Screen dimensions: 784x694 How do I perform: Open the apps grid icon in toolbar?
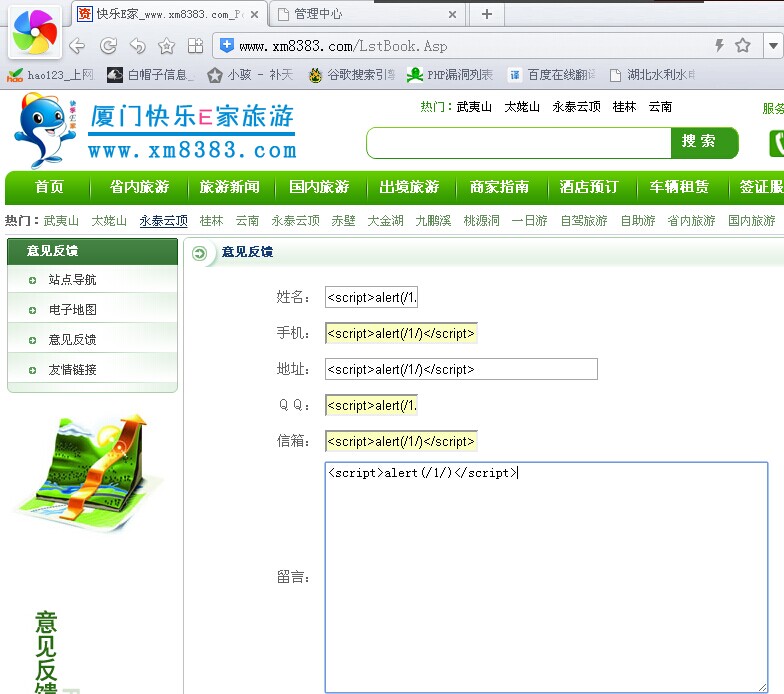click(x=195, y=46)
